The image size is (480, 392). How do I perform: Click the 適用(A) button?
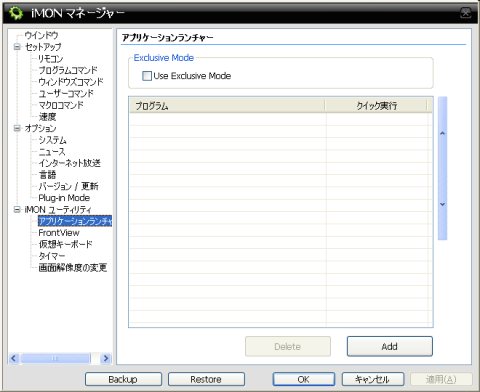tap(441, 379)
